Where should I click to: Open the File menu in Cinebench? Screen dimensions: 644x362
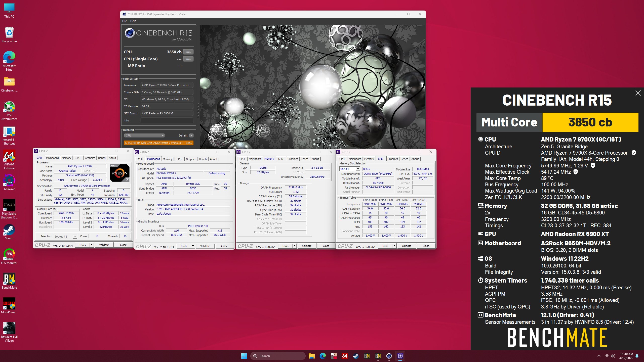pyautogui.click(x=125, y=21)
